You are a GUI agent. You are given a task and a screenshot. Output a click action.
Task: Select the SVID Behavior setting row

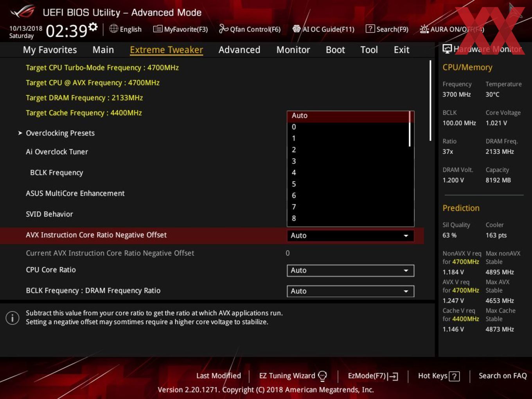pos(49,214)
